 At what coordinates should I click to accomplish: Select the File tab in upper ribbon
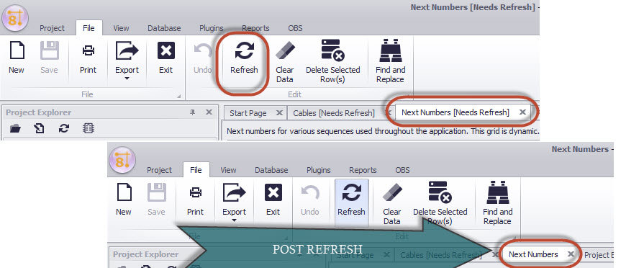pyautogui.click(x=89, y=28)
